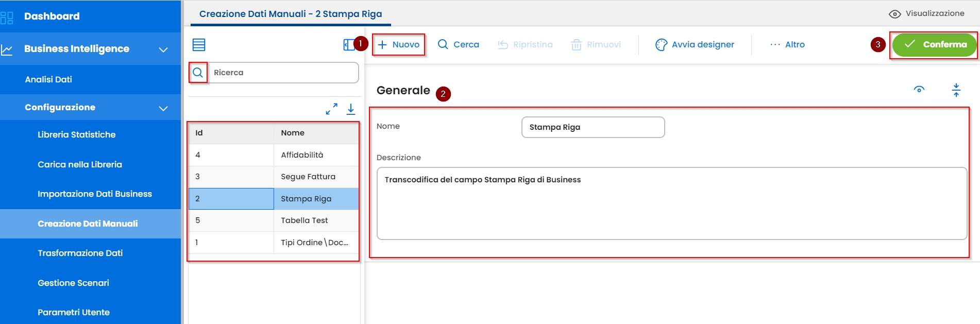
Task: Collapse the Business Intelligence menu chevron
Action: tap(163, 49)
